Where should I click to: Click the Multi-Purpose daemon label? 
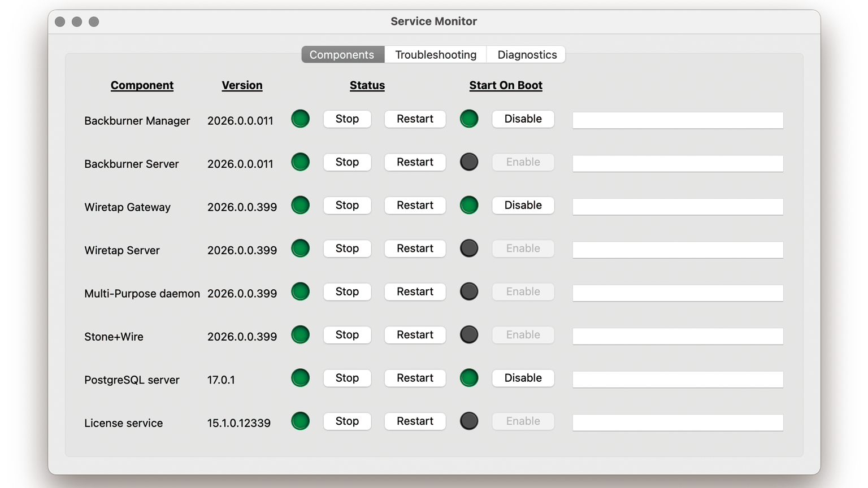pyautogui.click(x=142, y=294)
